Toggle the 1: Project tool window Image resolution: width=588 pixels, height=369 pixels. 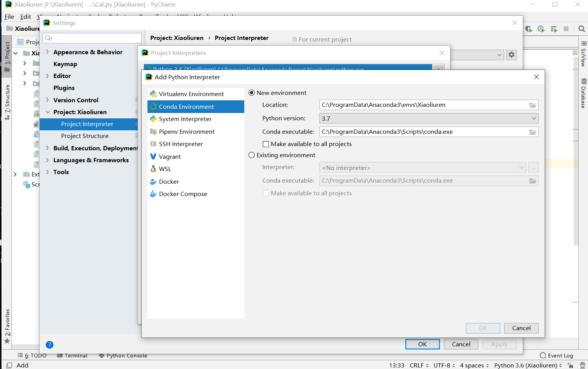pos(7,56)
